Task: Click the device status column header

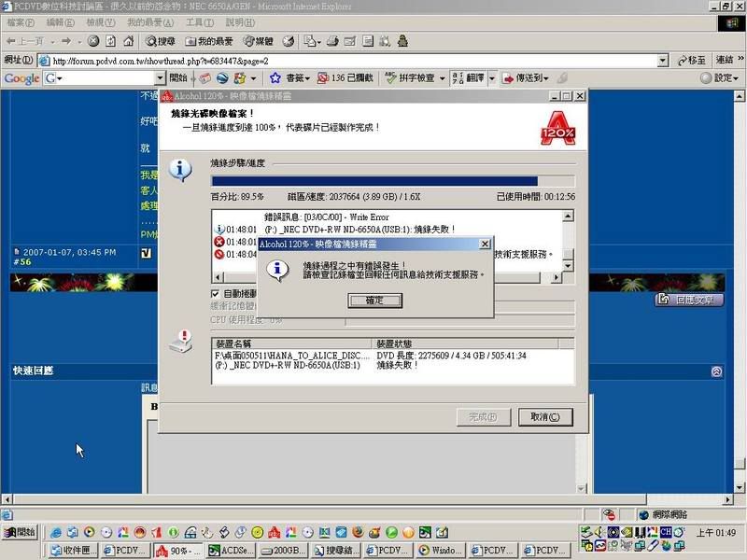Action: pyautogui.click(x=464, y=343)
